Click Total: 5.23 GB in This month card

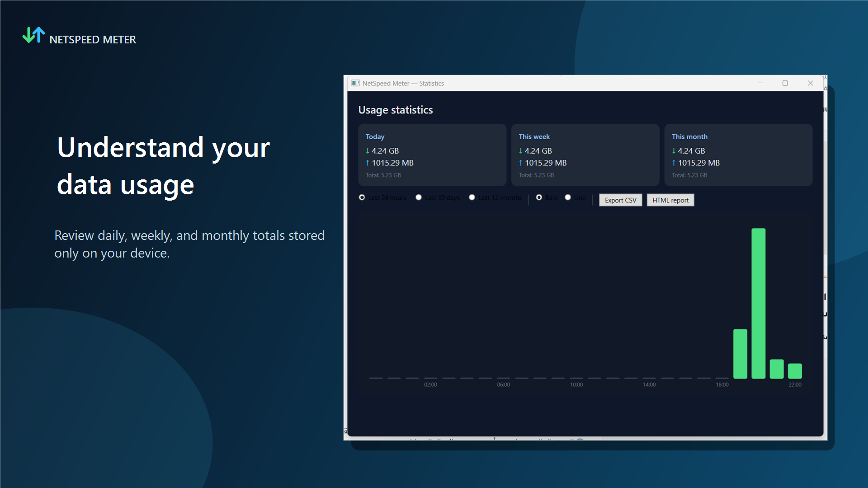tap(689, 175)
